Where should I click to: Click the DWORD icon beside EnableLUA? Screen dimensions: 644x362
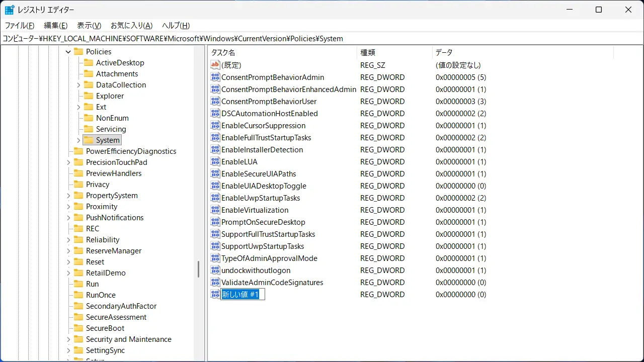(x=215, y=161)
